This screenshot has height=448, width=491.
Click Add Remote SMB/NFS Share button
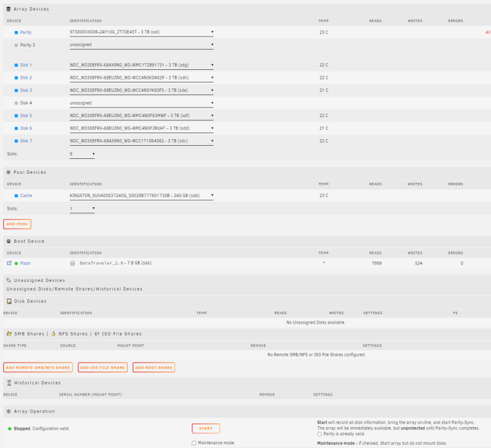click(38, 367)
